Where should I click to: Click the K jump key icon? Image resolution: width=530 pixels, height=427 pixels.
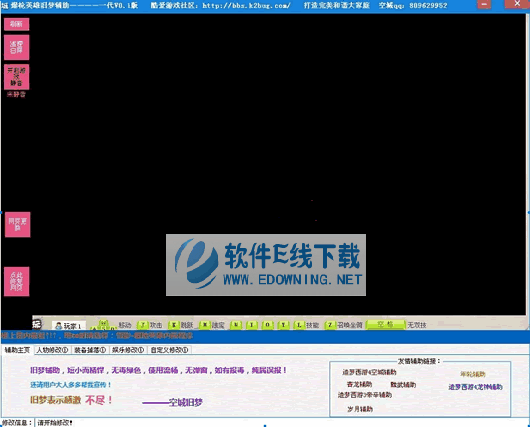click(x=174, y=325)
